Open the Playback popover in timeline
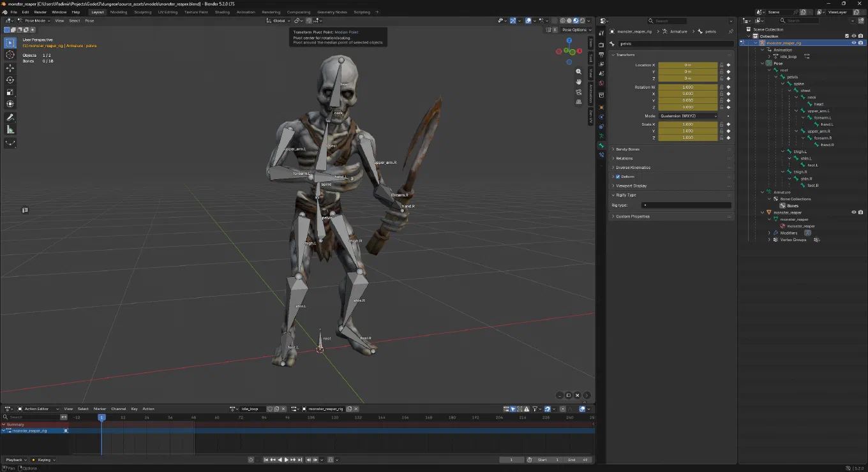Screen dimensions: 868x472 (x=15, y=460)
